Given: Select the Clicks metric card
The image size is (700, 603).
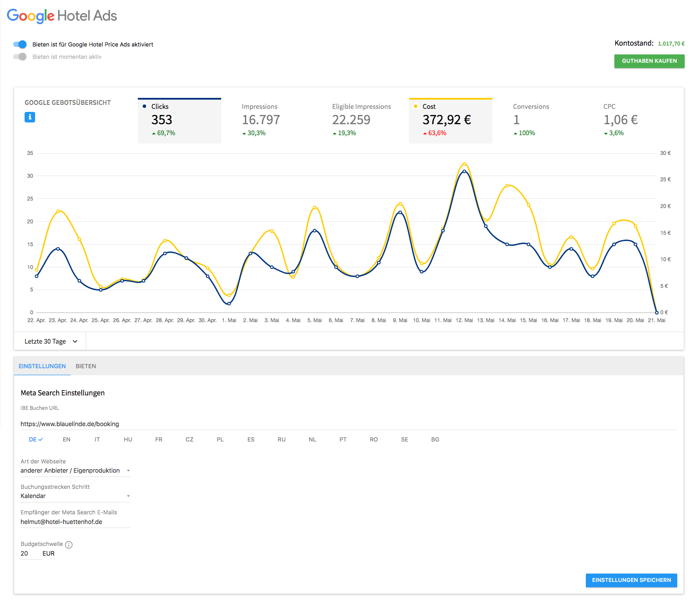Looking at the screenshot, I should point(179,121).
